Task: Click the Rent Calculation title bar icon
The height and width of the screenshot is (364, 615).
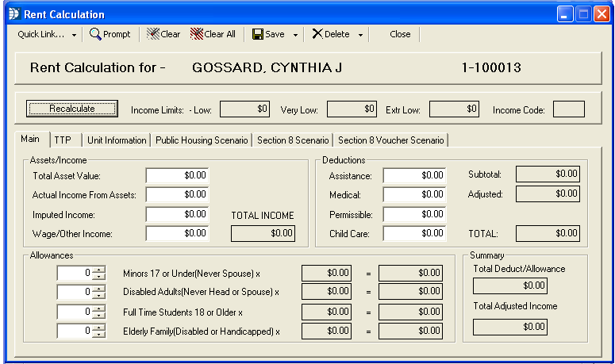Action: point(13,13)
